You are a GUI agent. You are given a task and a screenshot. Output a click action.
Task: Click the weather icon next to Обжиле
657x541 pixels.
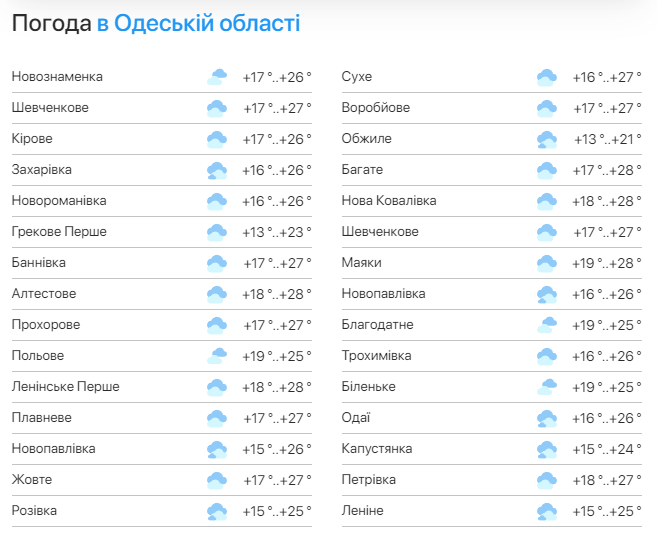546,139
